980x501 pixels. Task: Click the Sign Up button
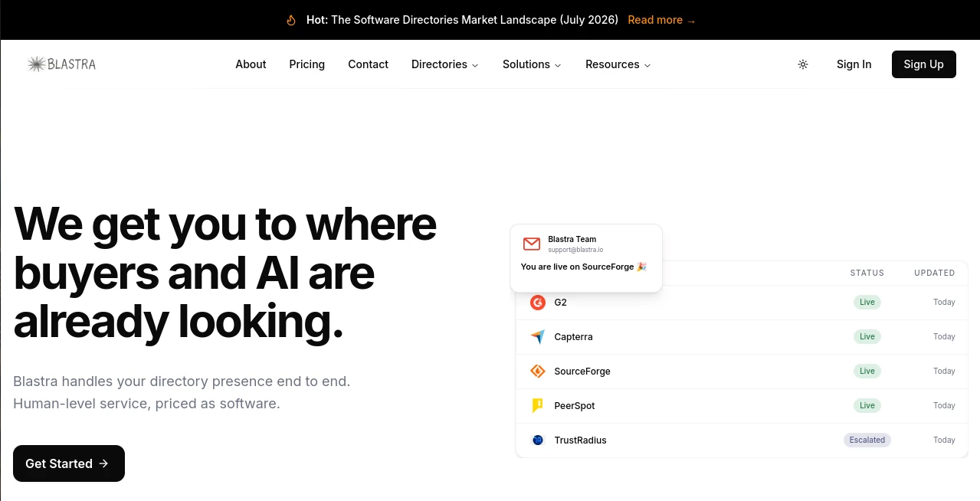tap(924, 64)
